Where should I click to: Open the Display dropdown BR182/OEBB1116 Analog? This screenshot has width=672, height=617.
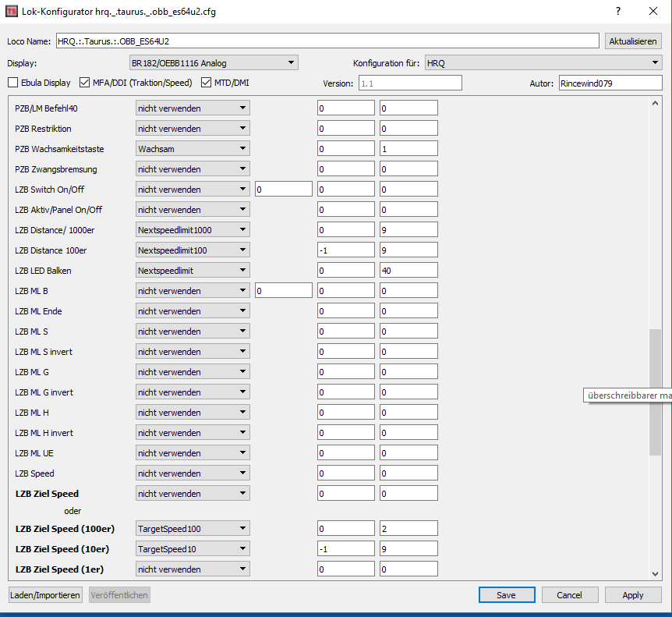tap(214, 63)
